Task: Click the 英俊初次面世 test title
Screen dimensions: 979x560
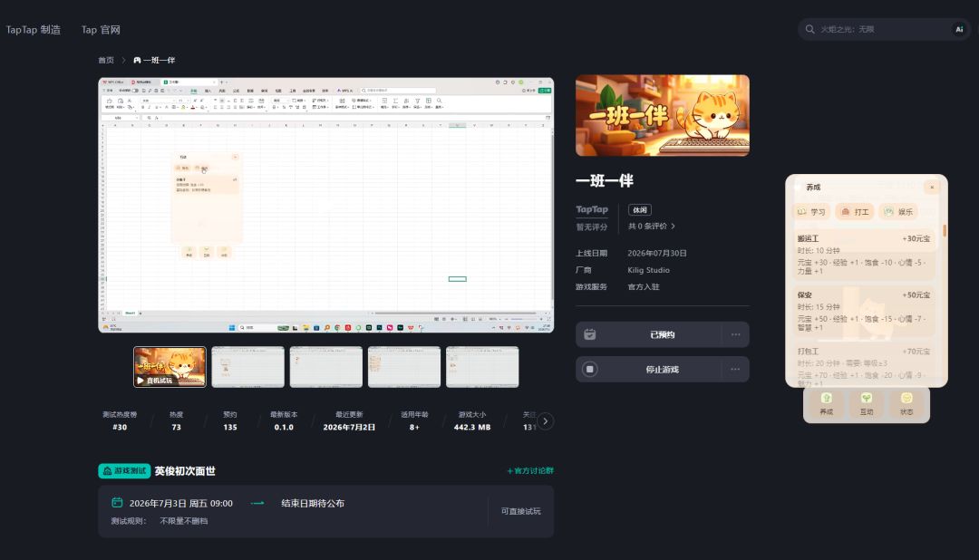Action: 185,470
